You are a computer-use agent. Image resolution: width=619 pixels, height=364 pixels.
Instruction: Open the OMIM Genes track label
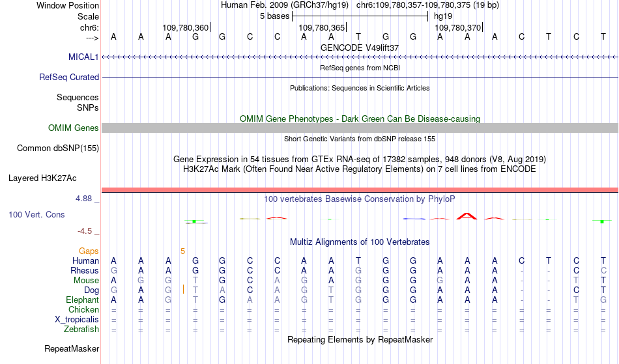click(74, 128)
